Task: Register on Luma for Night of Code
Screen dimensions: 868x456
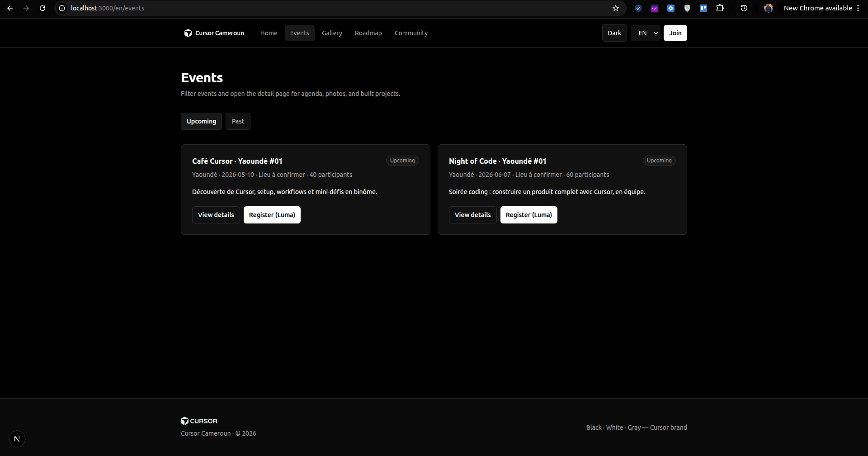Action: (x=529, y=215)
